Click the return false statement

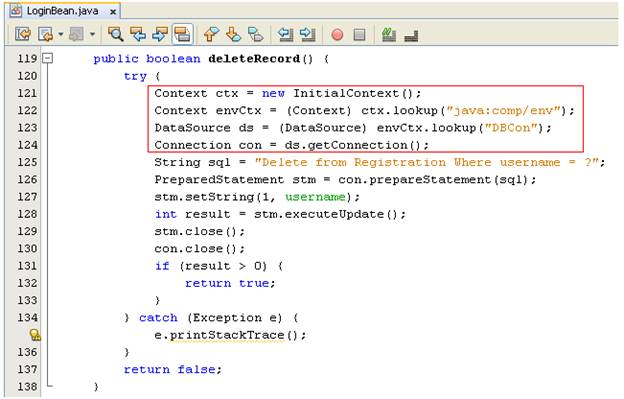[173, 369]
